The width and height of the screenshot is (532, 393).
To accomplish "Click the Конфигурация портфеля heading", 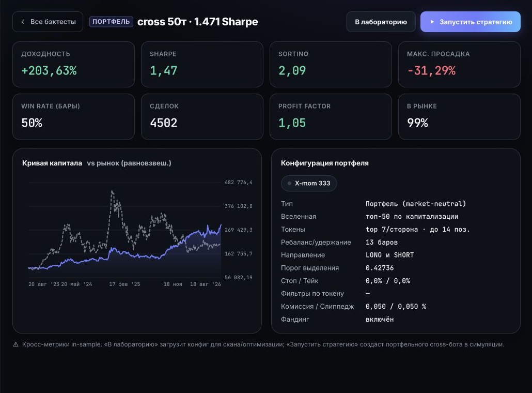I will tap(325, 163).
